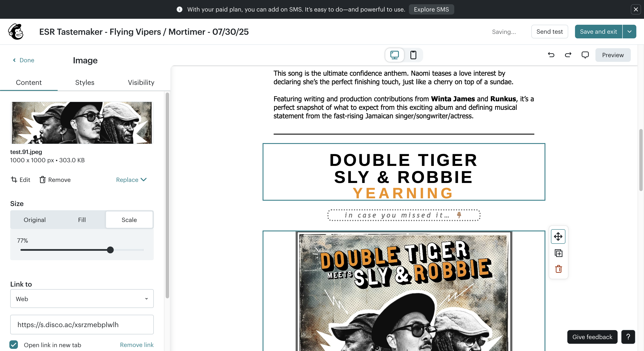Click the Preview button
The image size is (644, 351).
point(613,55)
